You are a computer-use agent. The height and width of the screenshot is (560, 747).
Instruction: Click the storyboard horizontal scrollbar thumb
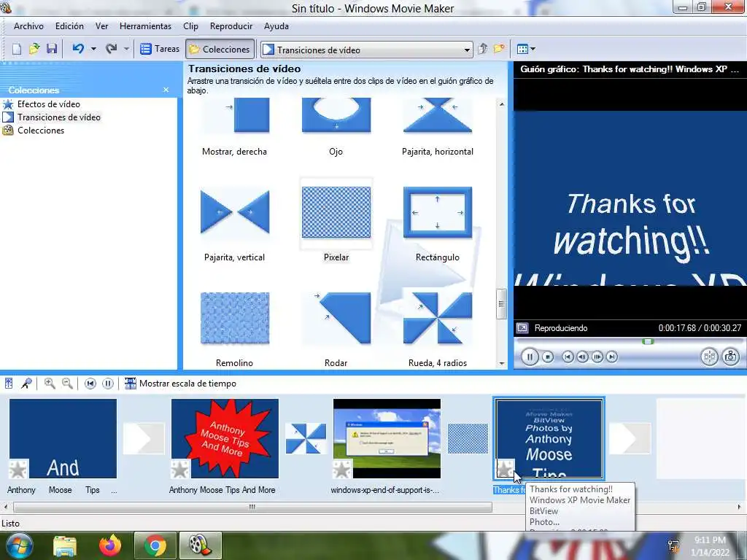[252, 507]
